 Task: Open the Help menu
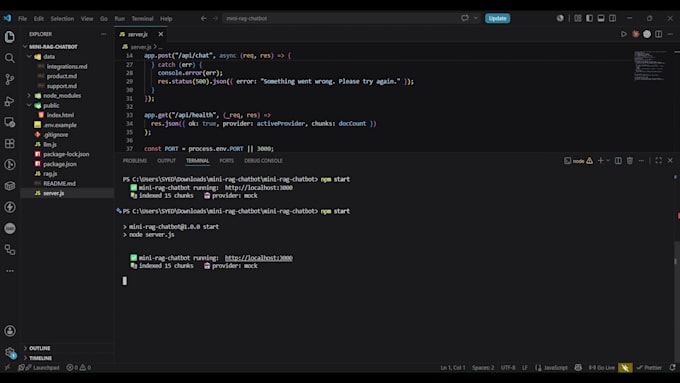[166, 19]
